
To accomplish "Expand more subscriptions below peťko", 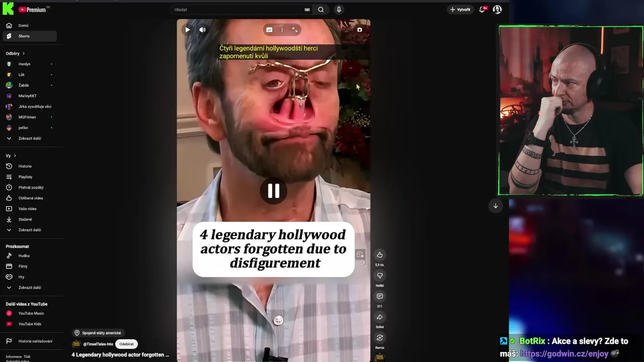I will [x=29, y=138].
